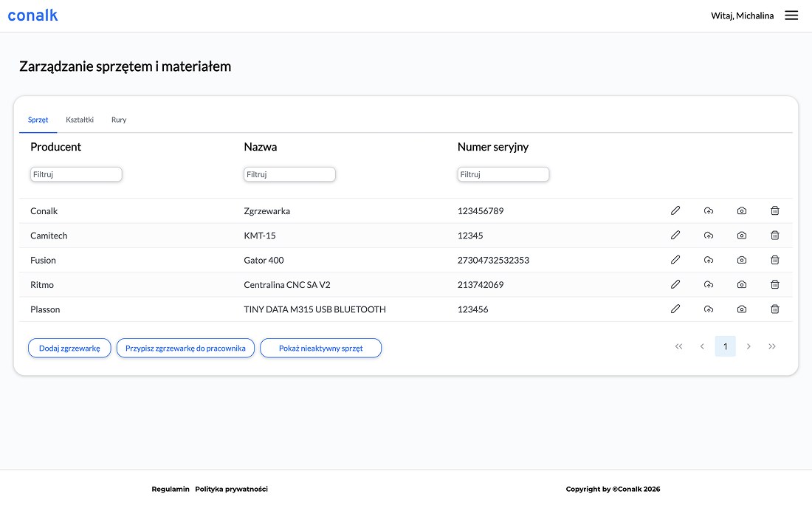The height and width of the screenshot is (508, 812).
Task: Go to the previous page
Action: 702,346
